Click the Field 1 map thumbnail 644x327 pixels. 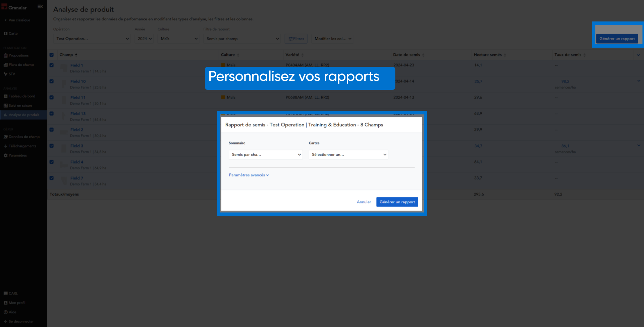64,68
